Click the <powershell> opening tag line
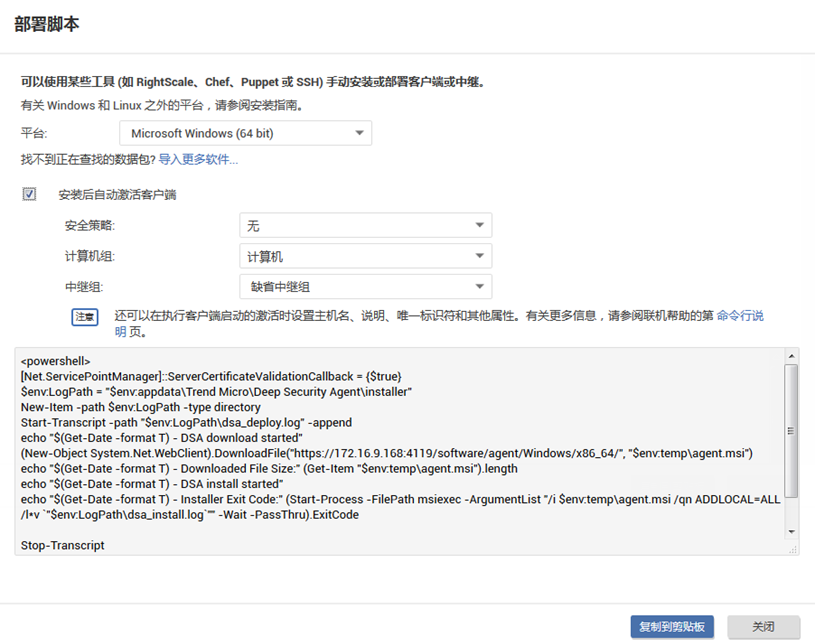The image size is (815, 642). point(56,361)
